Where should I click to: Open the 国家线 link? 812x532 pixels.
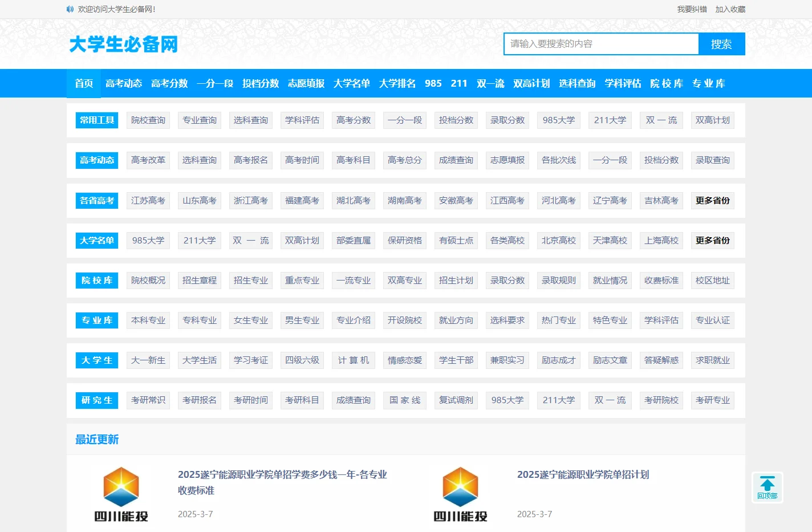[x=405, y=400]
